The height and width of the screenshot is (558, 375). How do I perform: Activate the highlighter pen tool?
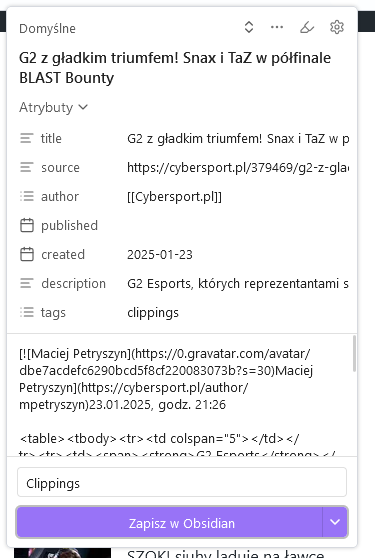(307, 27)
